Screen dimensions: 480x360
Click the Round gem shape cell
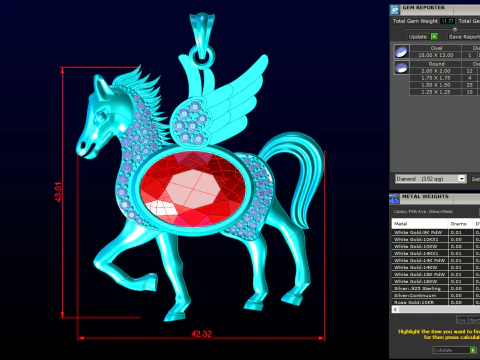(x=436, y=64)
